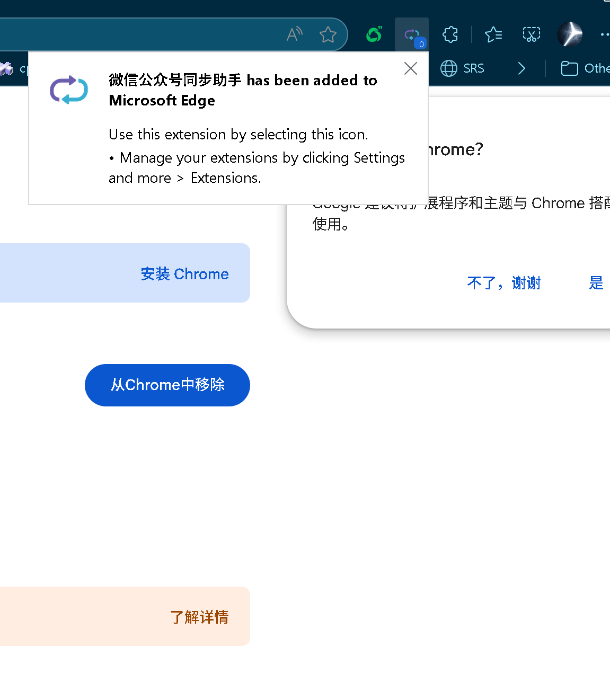Click the 了解详情 link
Viewport: 610px width, 700px height.
199,617
